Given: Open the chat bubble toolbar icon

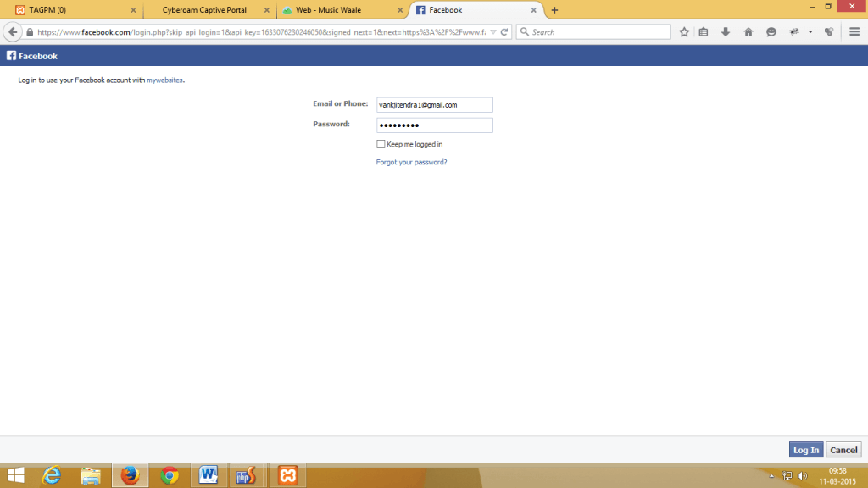Looking at the screenshot, I should point(771,32).
